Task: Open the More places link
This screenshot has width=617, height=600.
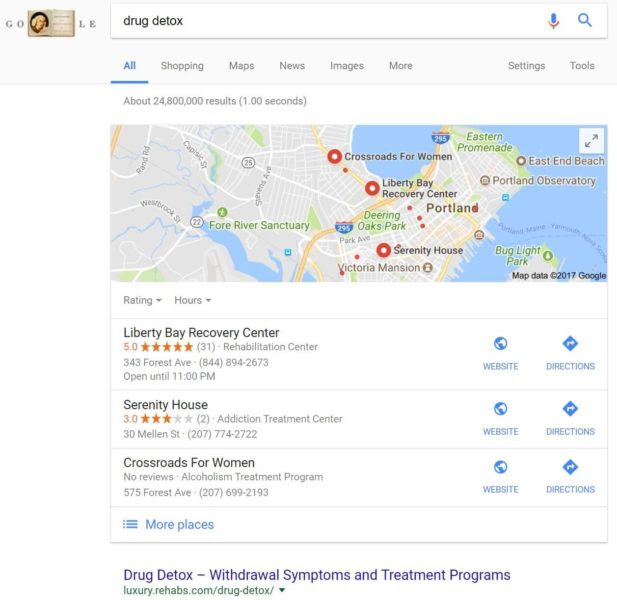Action: (x=179, y=524)
